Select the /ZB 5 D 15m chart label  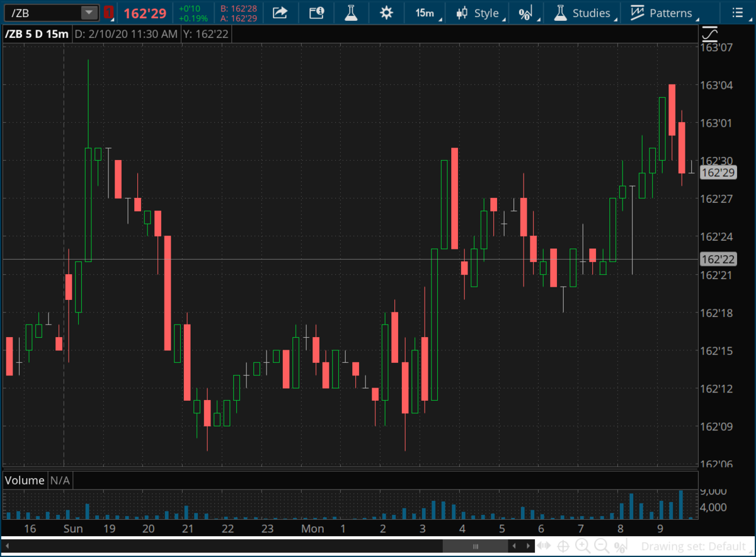pyautogui.click(x=36, y=34)
